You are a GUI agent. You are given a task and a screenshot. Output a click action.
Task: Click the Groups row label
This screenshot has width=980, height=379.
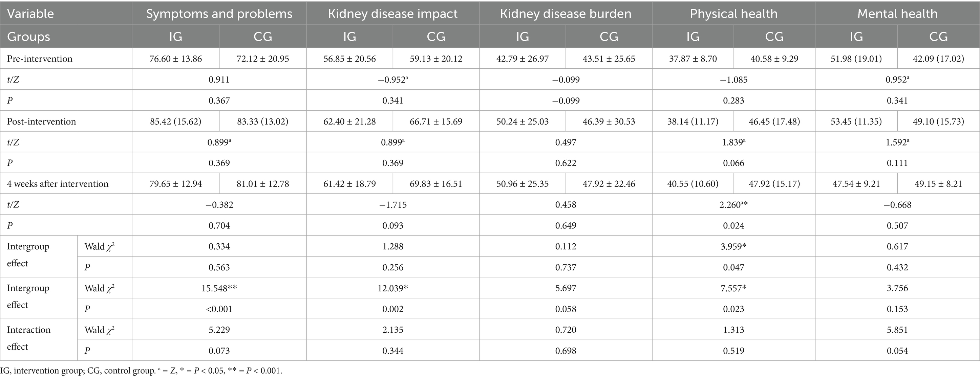click(28, 37)
